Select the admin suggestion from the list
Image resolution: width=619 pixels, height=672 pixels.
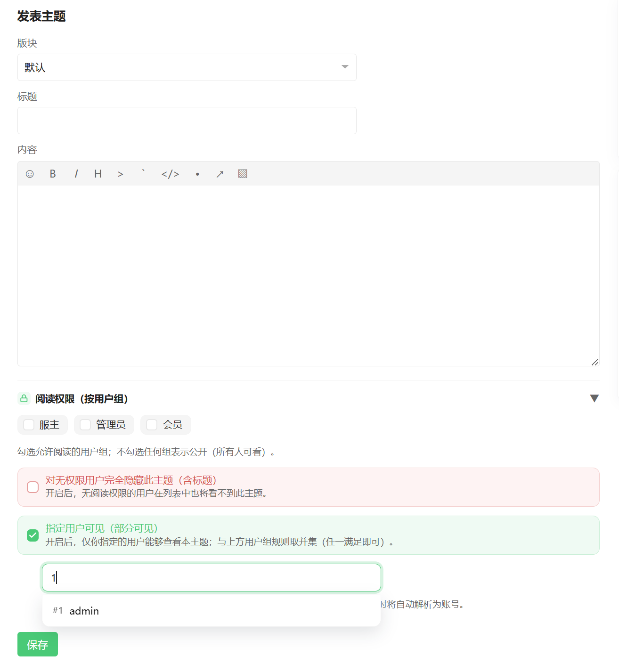[x=212, y=611]
